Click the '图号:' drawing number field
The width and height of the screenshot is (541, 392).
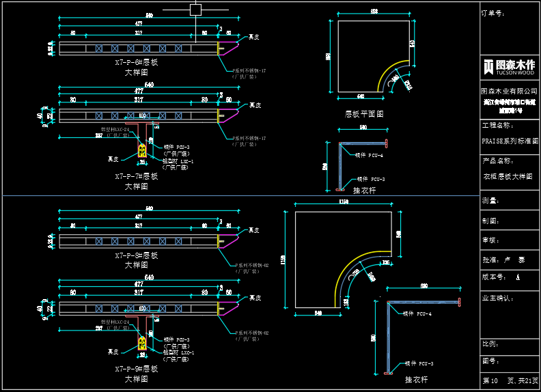tap(490, 361)
